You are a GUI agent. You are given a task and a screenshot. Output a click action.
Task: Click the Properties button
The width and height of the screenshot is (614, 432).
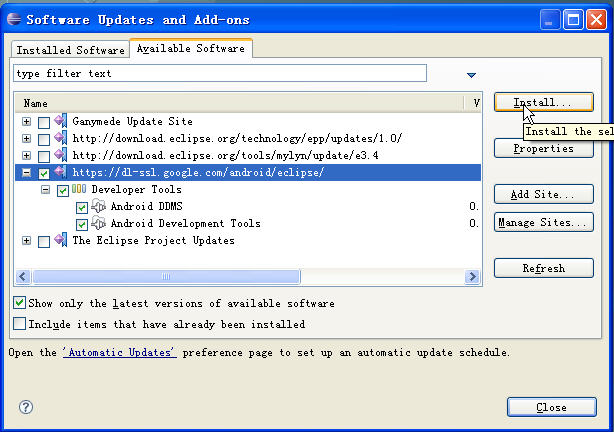[544, 148]
